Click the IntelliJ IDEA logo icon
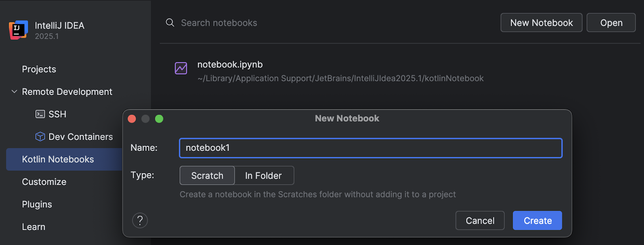The width and height of the screenshot is (644, 245). (19, 30)
